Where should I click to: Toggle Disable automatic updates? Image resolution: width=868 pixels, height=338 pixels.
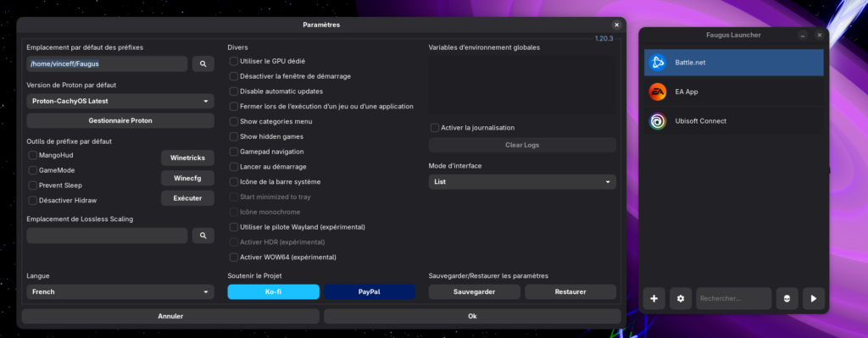(x=234, y=91)
